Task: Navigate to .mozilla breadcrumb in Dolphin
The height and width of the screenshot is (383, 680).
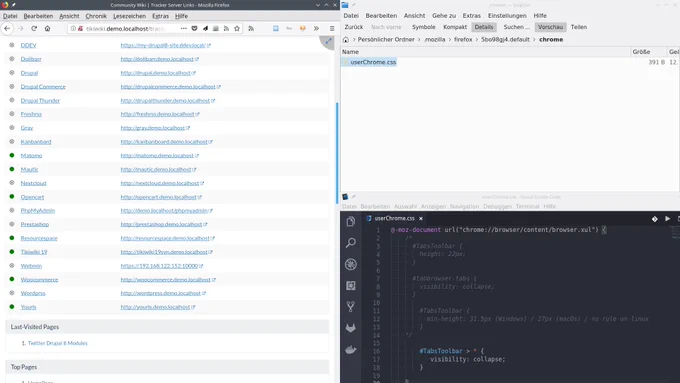Action: [435, 39]
